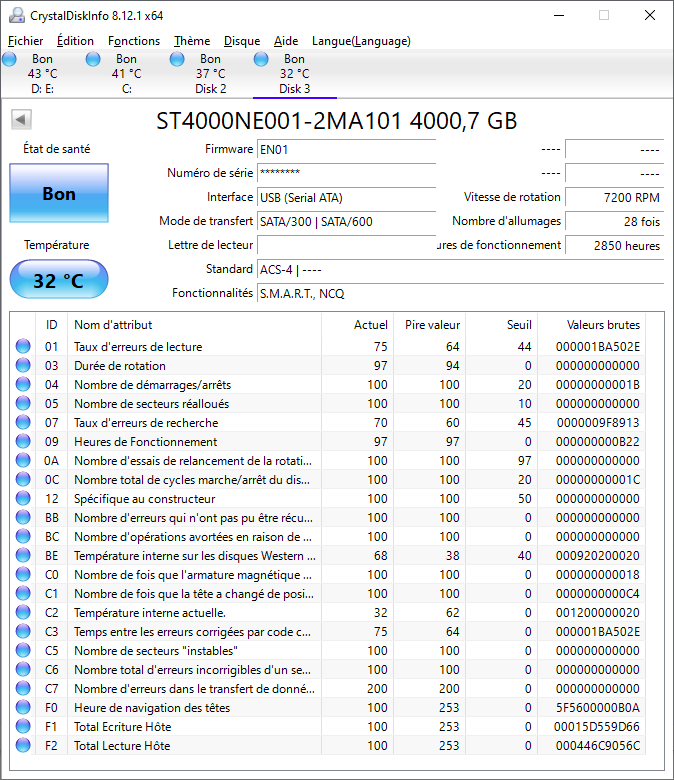Open the Édition menu

75,41
